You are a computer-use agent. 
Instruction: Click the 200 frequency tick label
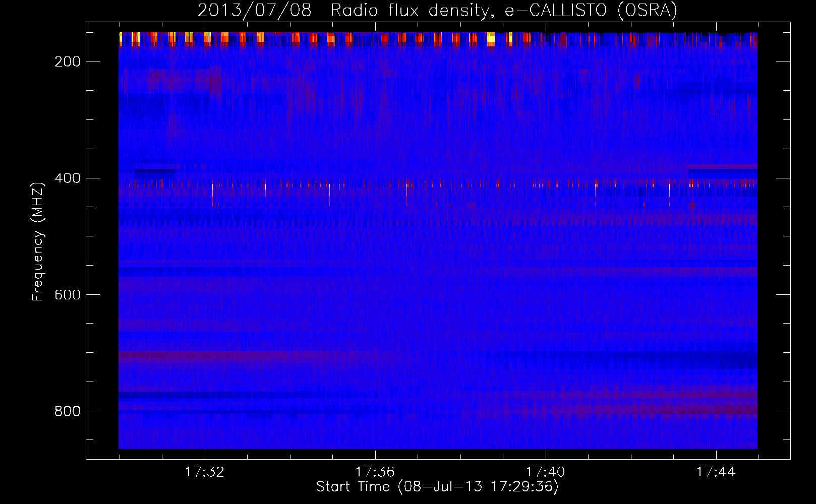pyautogui.click(x=68, y=61)
